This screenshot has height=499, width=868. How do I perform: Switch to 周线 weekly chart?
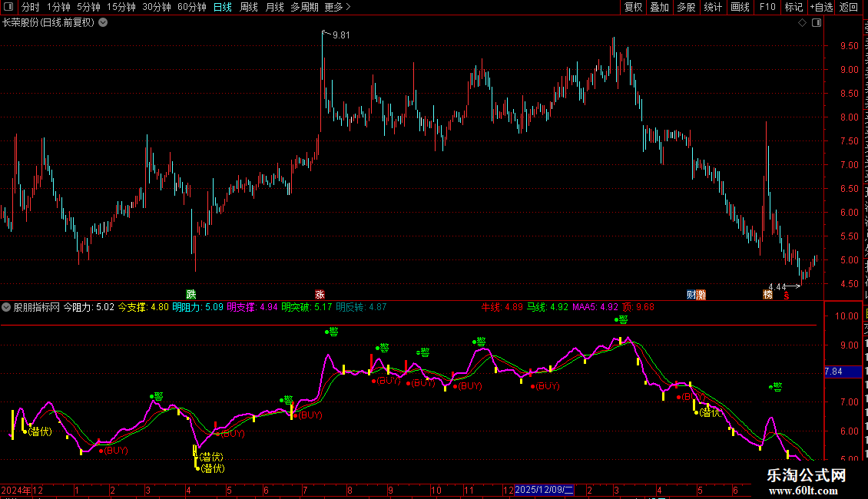(249, 7)
